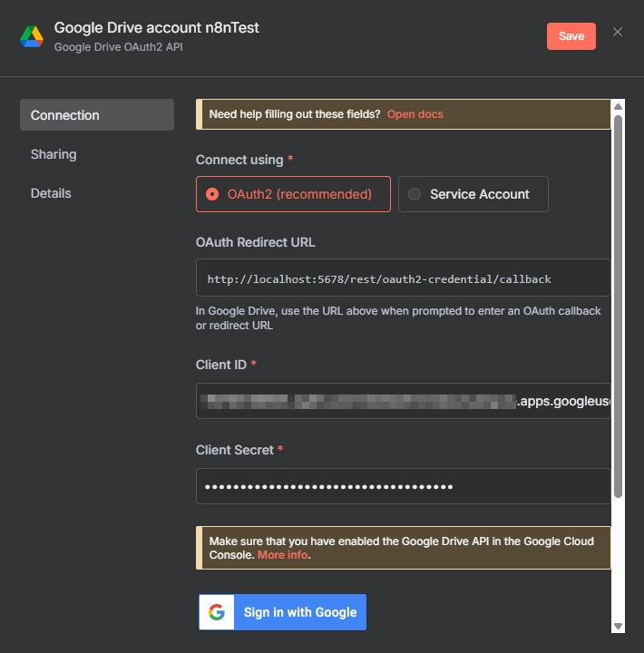
Task: Click the 'Client Secret' label
Action: [235, 450]
